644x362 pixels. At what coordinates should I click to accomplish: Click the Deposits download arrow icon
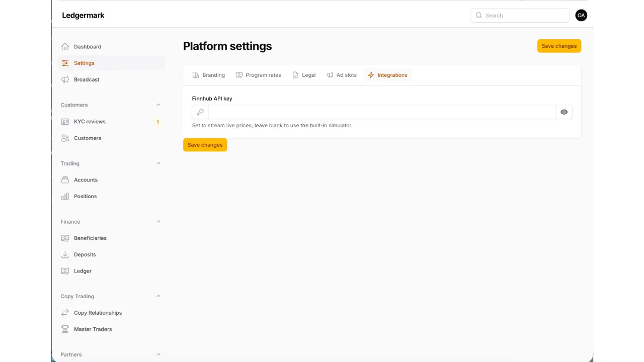pos(65,255)
